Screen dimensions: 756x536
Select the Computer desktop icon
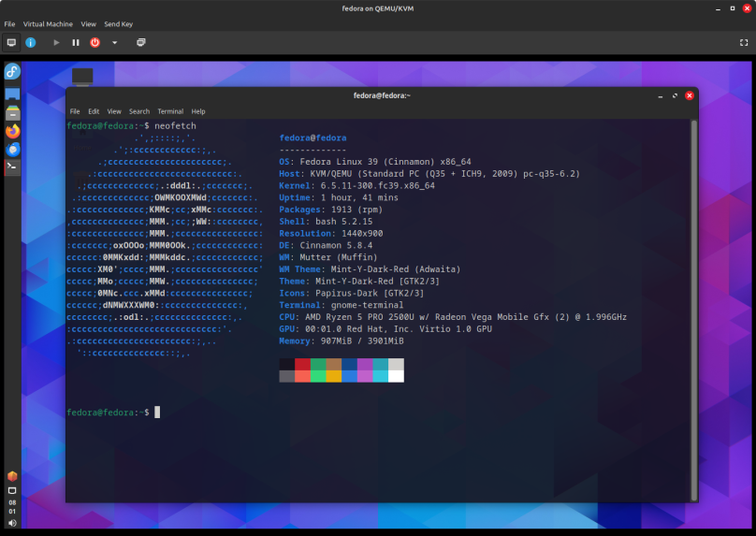[82, 77]
